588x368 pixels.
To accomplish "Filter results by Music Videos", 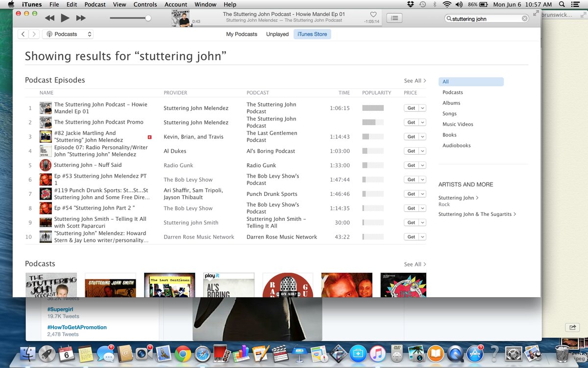I will [x=458, y=125].
